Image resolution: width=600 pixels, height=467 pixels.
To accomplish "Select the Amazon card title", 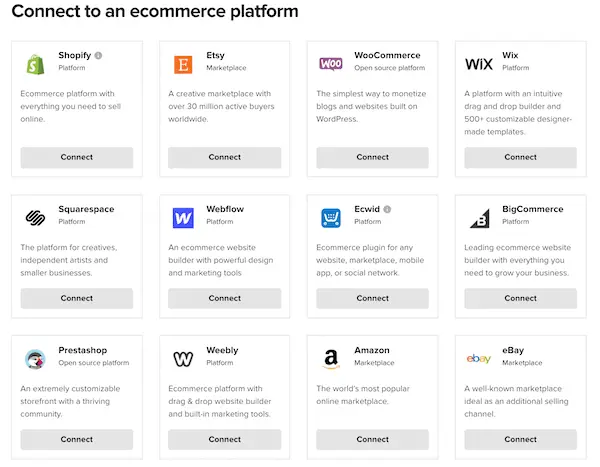I will tap(372, 350).
